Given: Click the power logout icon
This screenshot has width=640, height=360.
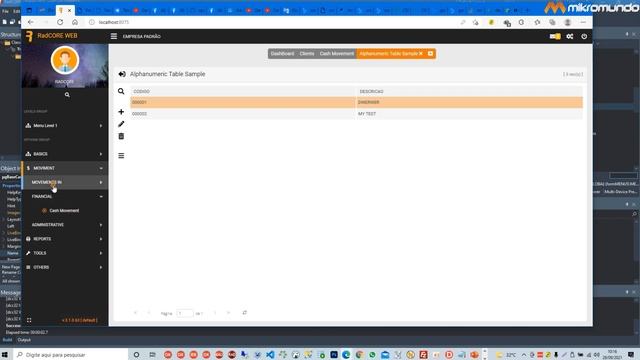Looking at the screenshot, I should coord(584,36).
